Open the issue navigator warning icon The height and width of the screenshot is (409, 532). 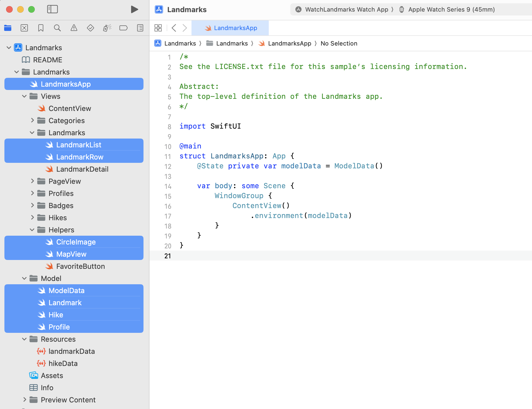click(74, 28)
